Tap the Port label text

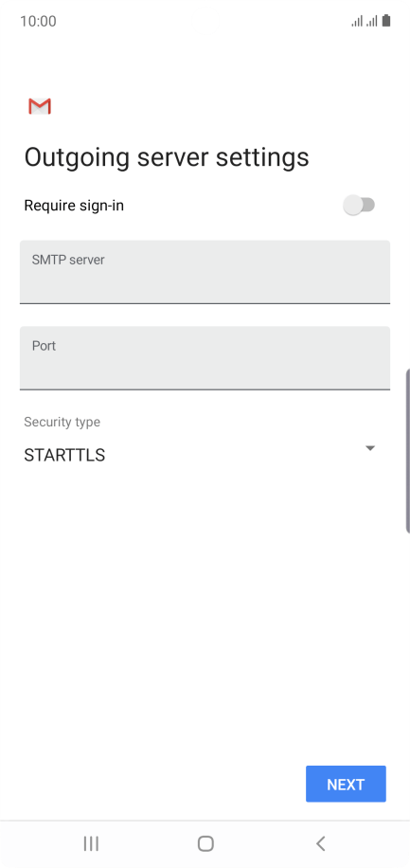(44, 346)
